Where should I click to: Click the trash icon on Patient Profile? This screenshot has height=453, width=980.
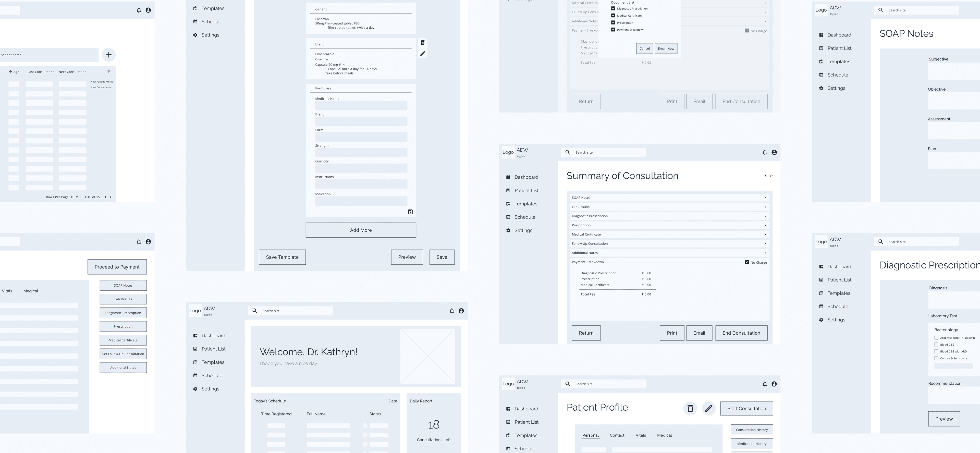690,409
